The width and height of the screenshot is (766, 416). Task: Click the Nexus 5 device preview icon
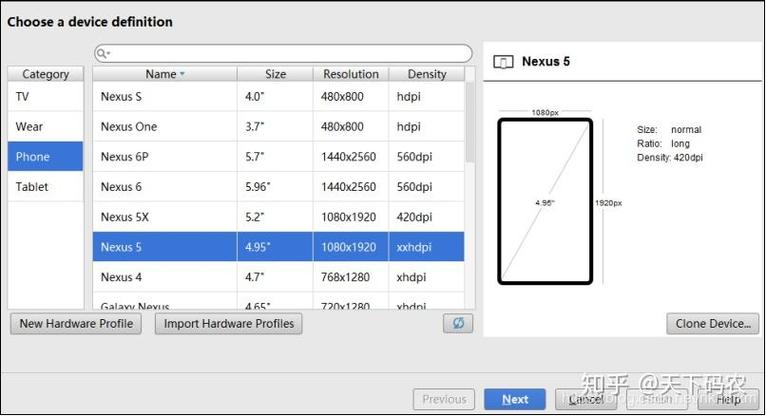click(503, 62)
